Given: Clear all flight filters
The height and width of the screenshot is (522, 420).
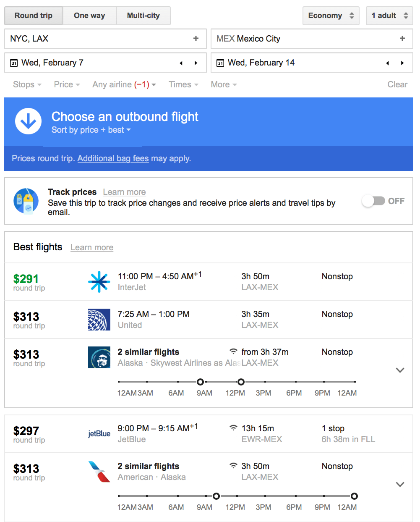Looking at the screenshot, I should click(397, 84).
